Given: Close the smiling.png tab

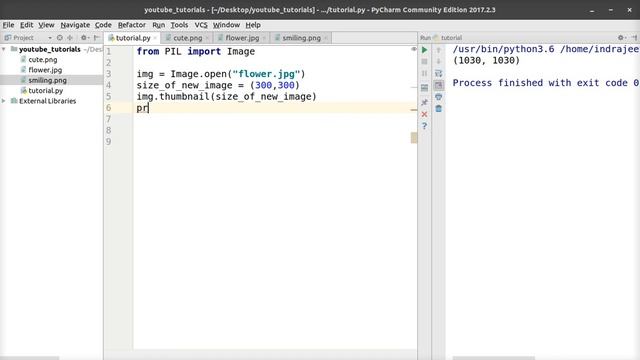Looking at the screenshot, I should pos(326,38).
